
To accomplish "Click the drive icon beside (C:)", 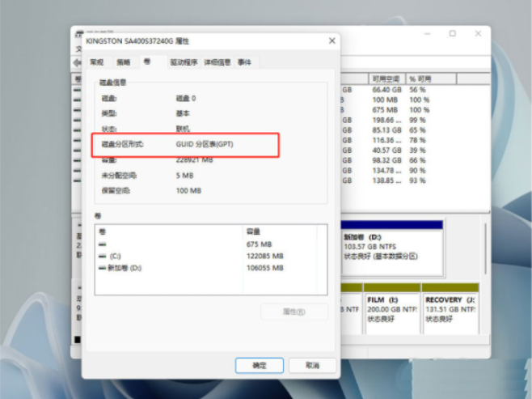I will click(102, 256).
